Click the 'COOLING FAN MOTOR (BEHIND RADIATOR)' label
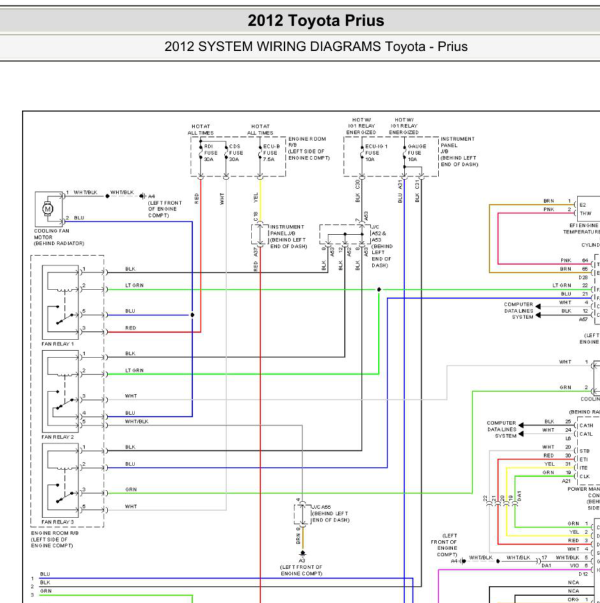600x603 pixels. 59,237
